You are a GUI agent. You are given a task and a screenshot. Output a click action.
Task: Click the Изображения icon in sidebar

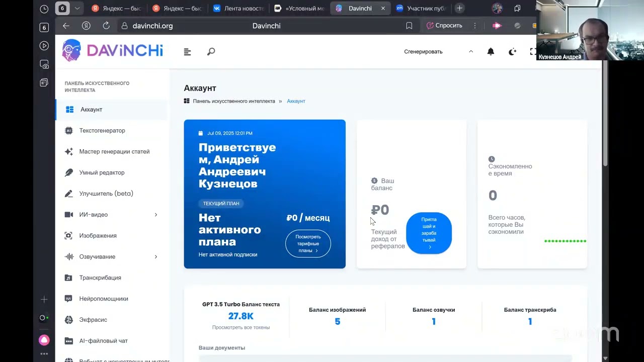click(x=69, y=236)
